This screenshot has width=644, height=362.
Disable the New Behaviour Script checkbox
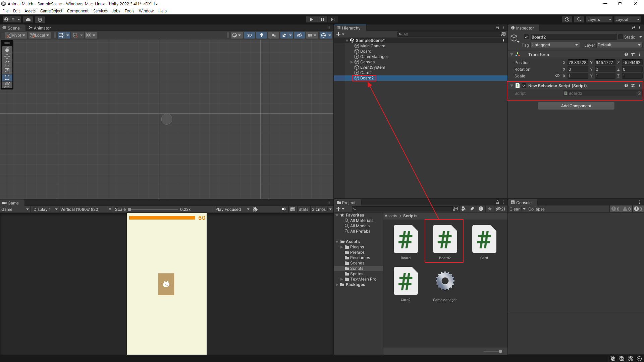[524, 86]
